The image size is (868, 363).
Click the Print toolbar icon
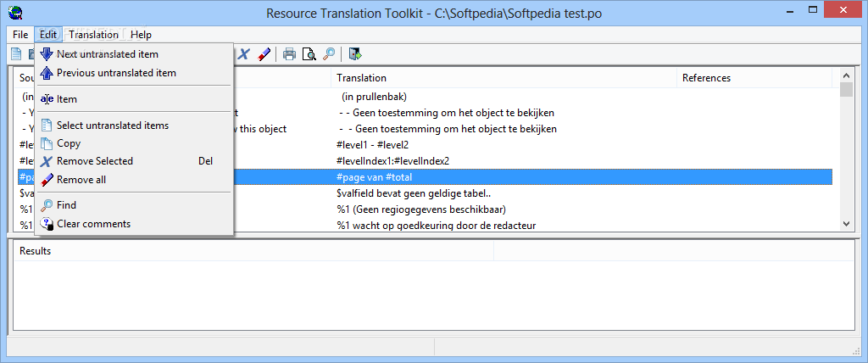click(290, 53)
